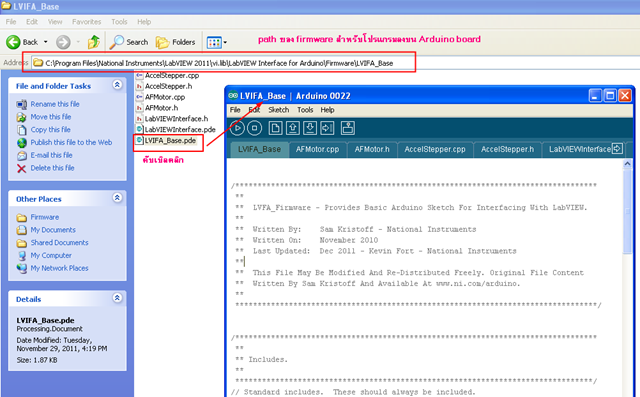Collapse the Other Places panel

(x=117, y=198)
